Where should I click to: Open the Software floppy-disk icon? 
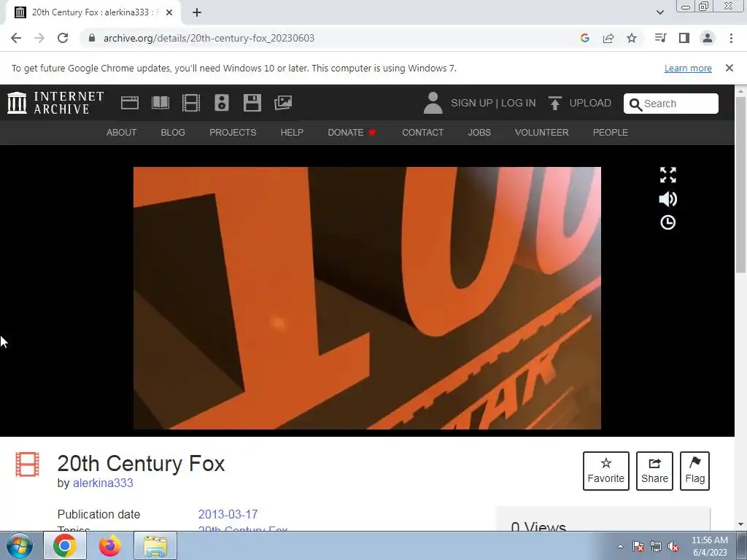click(x=252, y=103)
